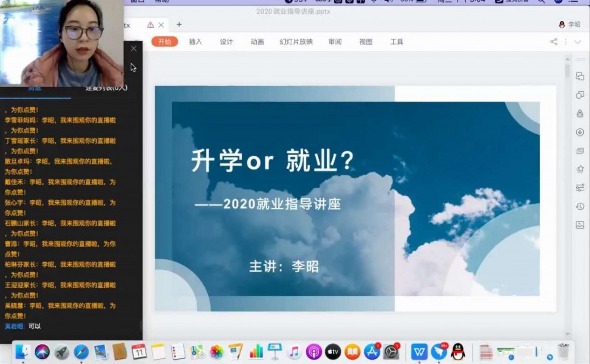
Task: Open the 幻灯片放映 tab
Action: [296, 42]
